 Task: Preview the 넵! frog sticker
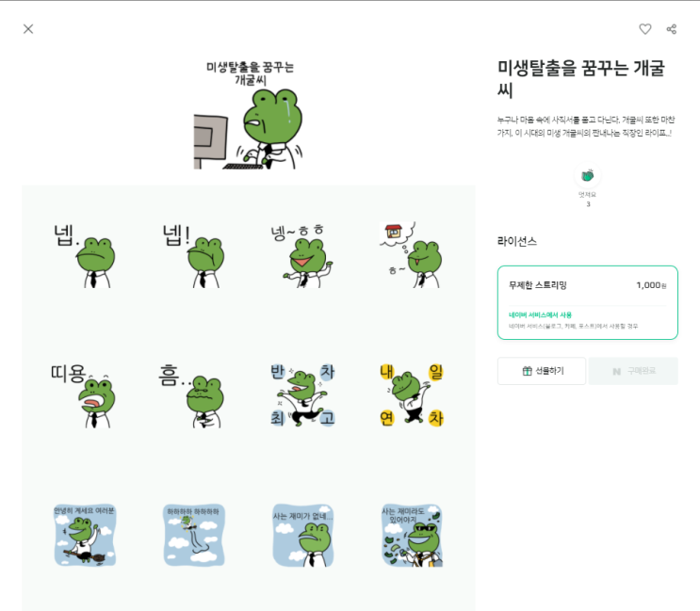[194, 255]
